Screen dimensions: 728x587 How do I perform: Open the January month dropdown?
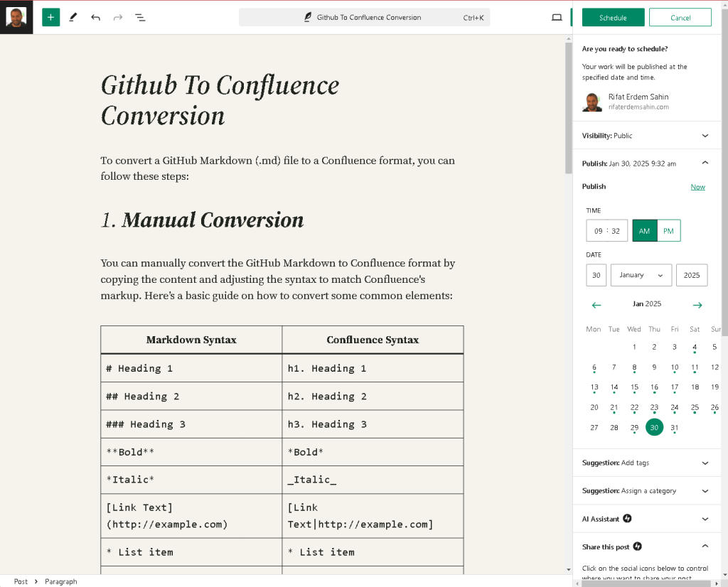tap(641, 275)
